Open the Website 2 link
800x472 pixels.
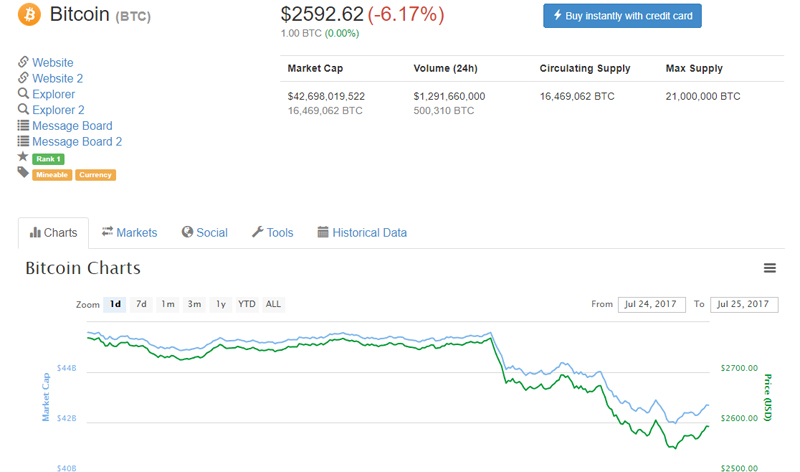57,79
